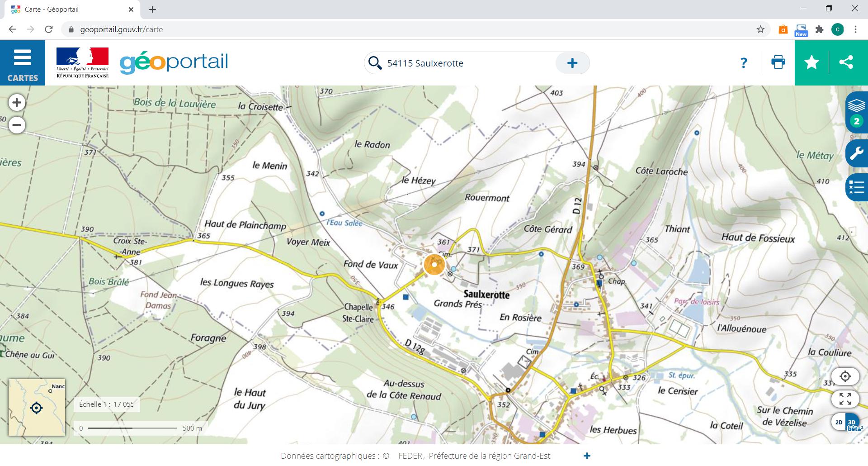
Task: Click the Géoportail logo
Action: (174, 63)
